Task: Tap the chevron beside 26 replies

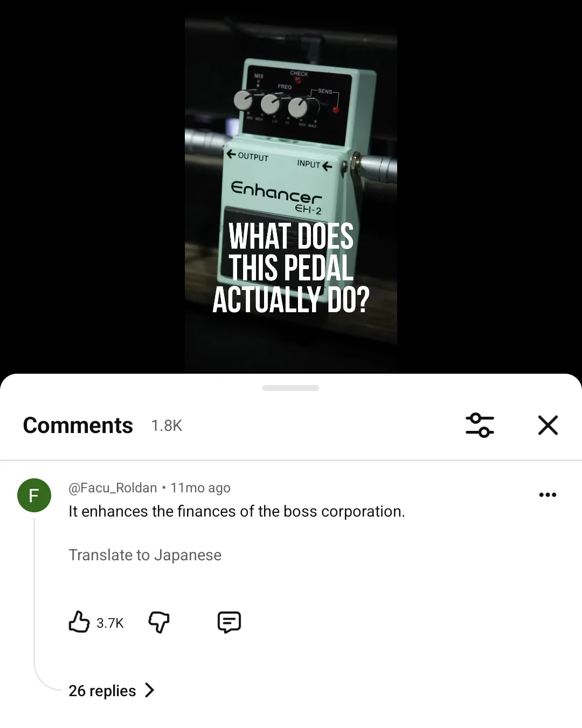Action: [x=150, y=690]
